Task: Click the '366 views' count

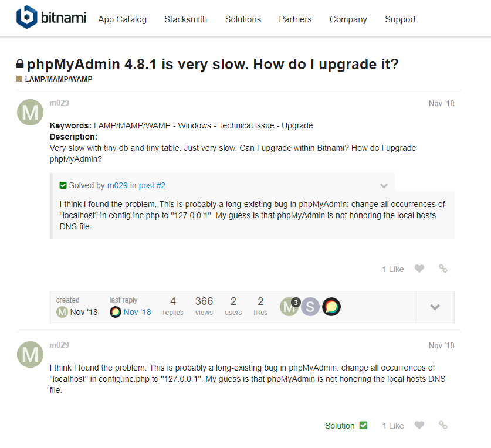Action: click(204, 306)
